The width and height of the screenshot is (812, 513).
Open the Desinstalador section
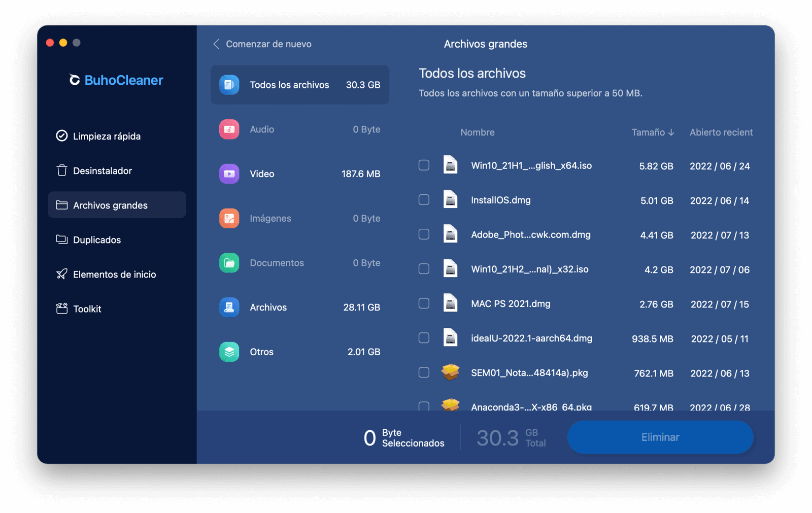117,170
